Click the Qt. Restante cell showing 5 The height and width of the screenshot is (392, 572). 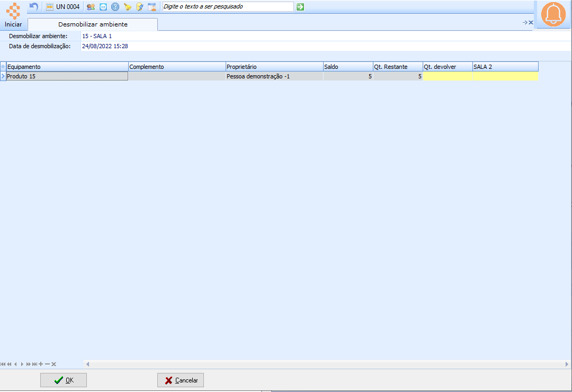point(398,76)
